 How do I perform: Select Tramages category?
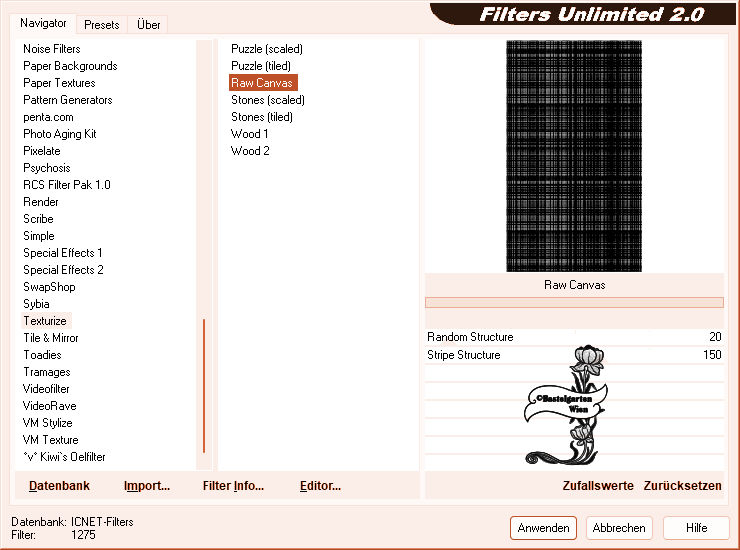(47, 372)
